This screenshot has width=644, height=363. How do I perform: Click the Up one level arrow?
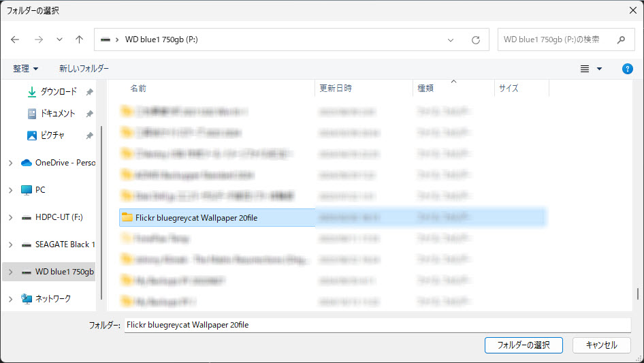(79, 40)
